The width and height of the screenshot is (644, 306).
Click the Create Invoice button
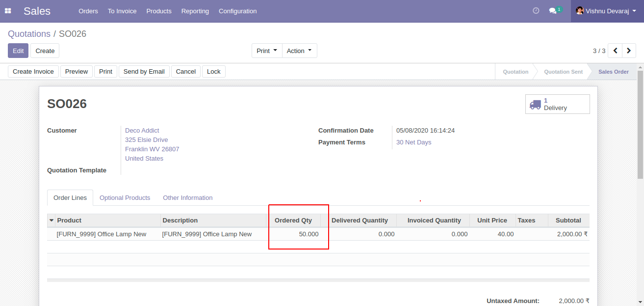[33, 71]
